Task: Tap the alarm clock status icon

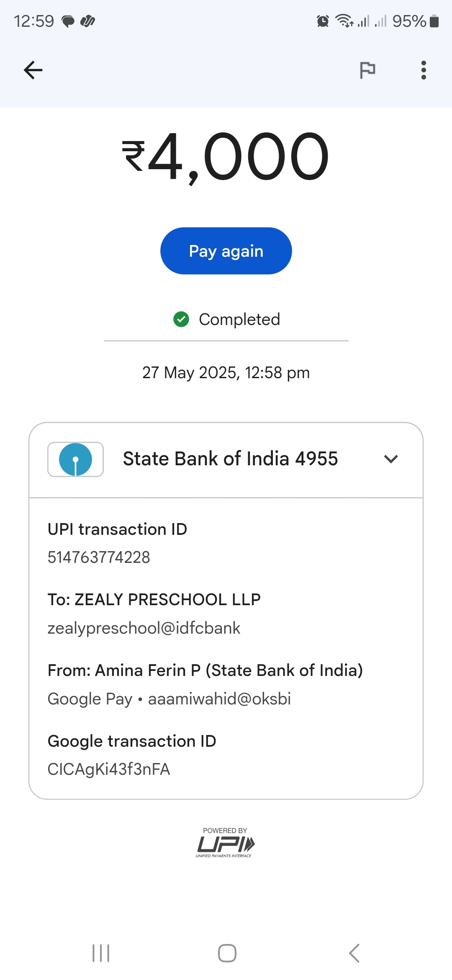Action: pos(323,21)
